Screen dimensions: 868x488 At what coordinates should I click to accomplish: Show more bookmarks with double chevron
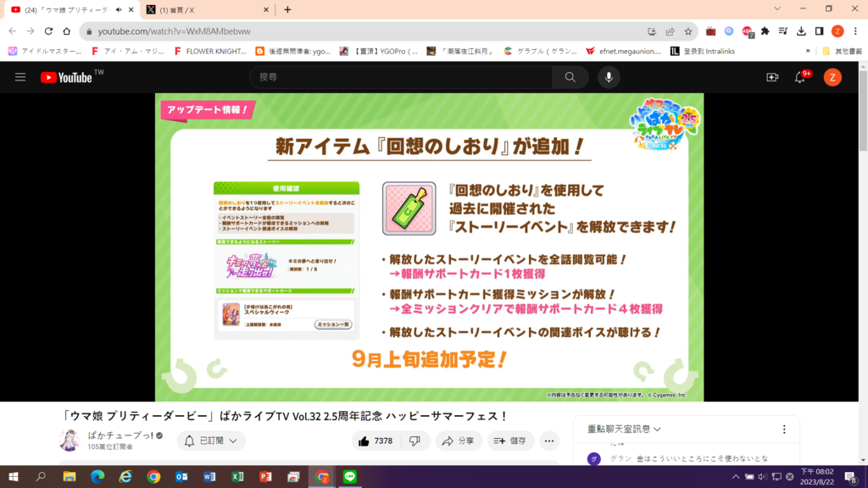(x=808, y=52)
